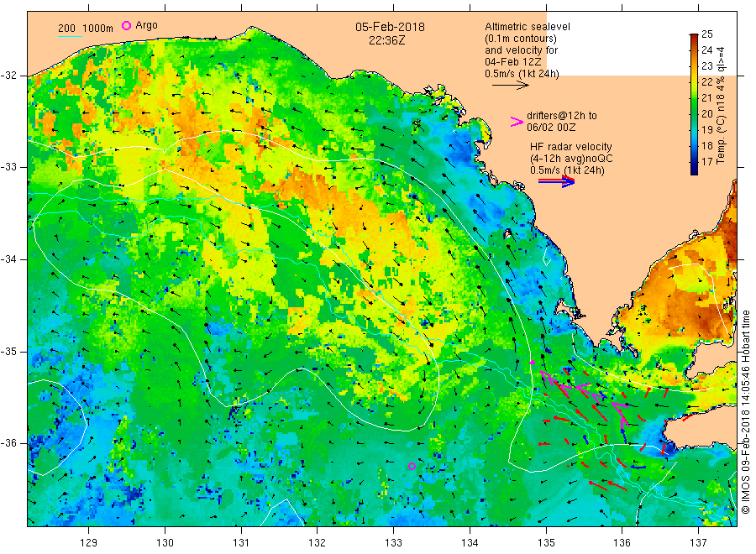Click '0.5m/s (1kt 24h)' under altimetric legend
Screen dimensions: 756x554
coord(522,74)
